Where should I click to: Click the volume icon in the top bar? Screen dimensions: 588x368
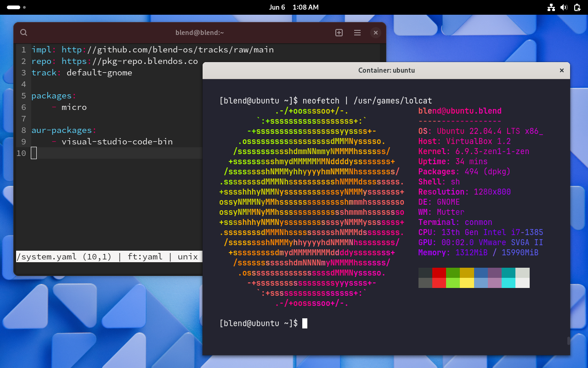coord(564,7)
